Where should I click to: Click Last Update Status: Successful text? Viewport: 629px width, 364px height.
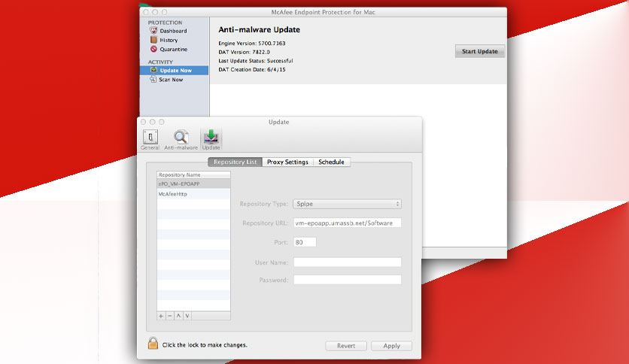(x=256, y=61)
